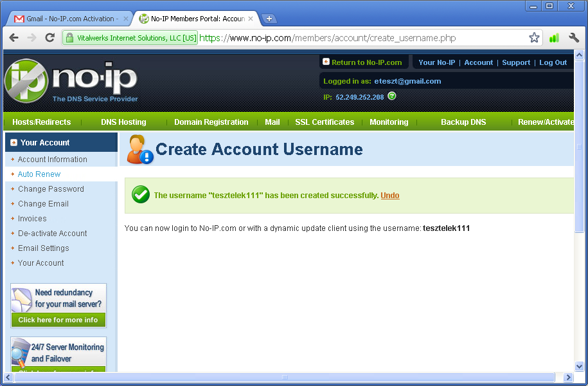Click the Return to No-IP.com link
The height and width of the screenshot is (386, 588).
(x=366, y=62)
